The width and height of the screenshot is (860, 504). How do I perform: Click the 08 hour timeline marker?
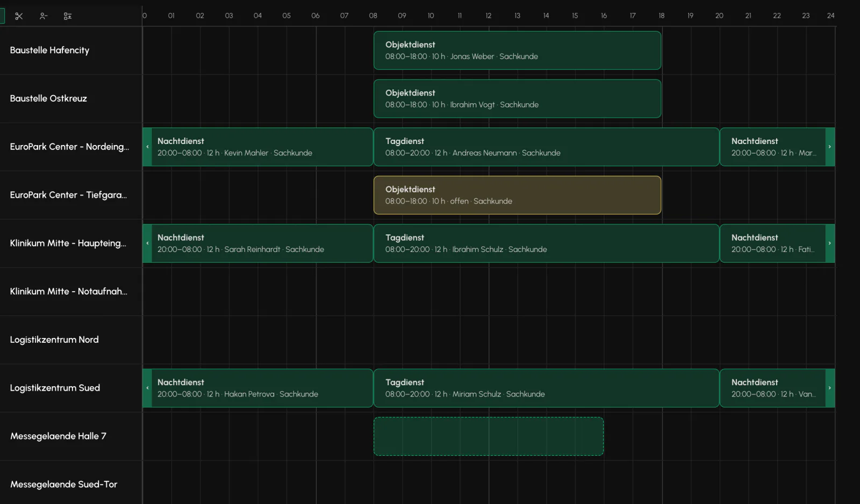373,16
